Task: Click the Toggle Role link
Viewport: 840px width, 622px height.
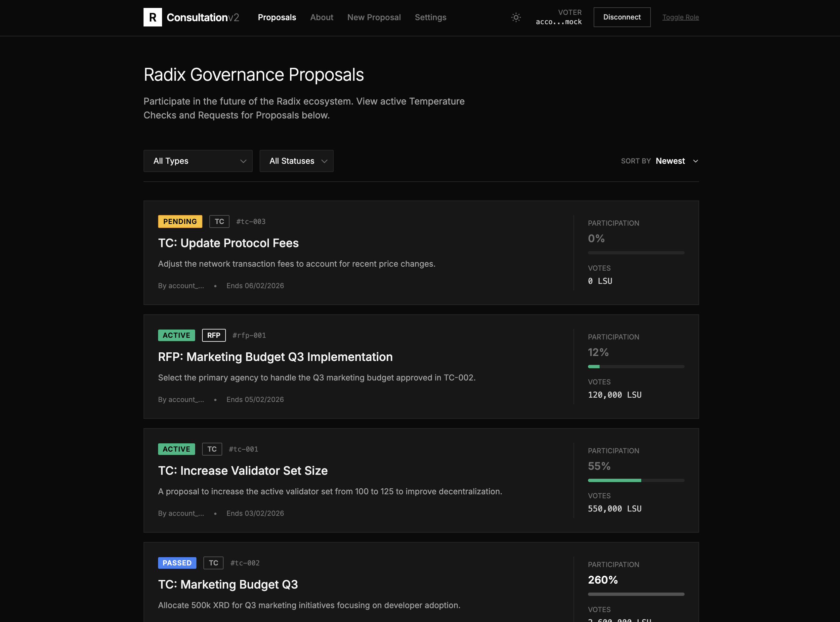Action: coord(680,17)
